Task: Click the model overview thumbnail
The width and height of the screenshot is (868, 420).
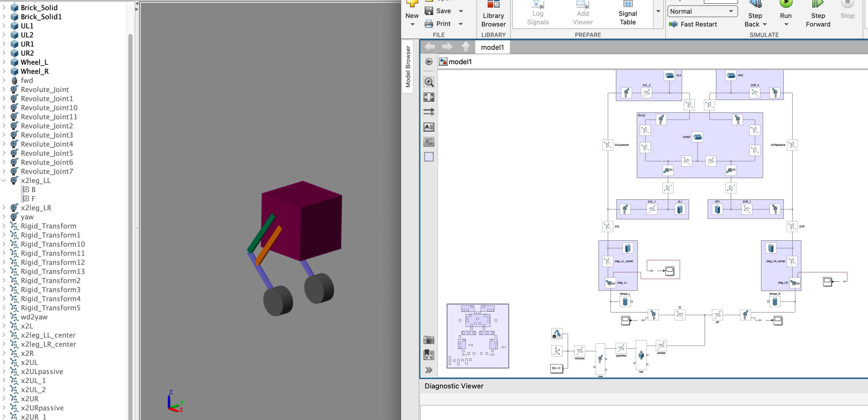Action: pos(478,336)
